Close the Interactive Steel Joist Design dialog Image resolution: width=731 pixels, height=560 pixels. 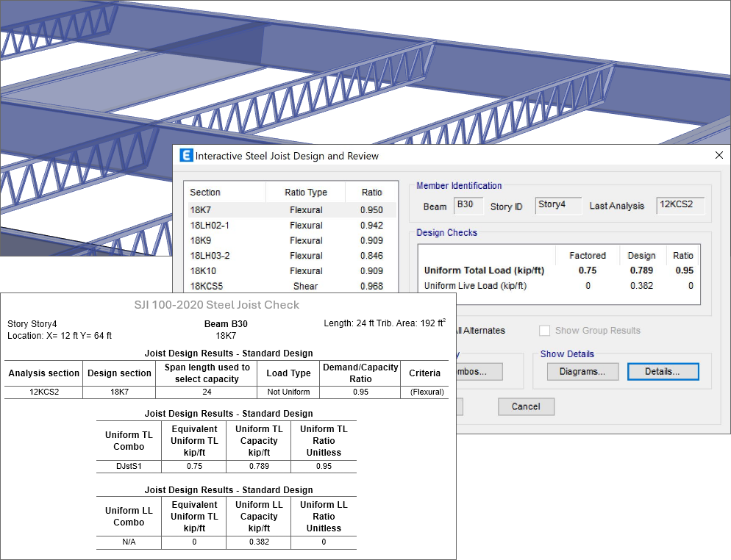tap(718, 156)
